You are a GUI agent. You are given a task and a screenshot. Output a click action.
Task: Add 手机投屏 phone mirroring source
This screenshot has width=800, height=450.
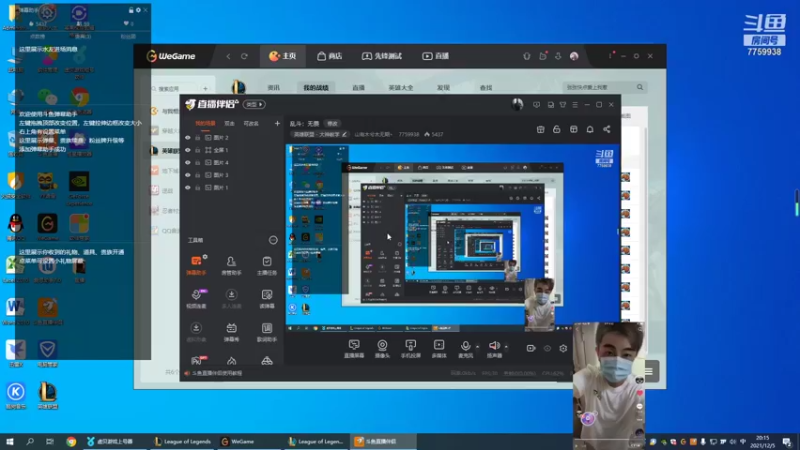410,348
